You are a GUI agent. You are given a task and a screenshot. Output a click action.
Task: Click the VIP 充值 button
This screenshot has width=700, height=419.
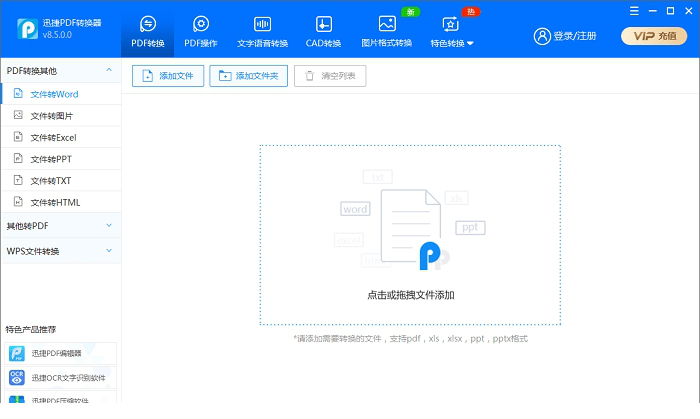(x=654, y=36)
